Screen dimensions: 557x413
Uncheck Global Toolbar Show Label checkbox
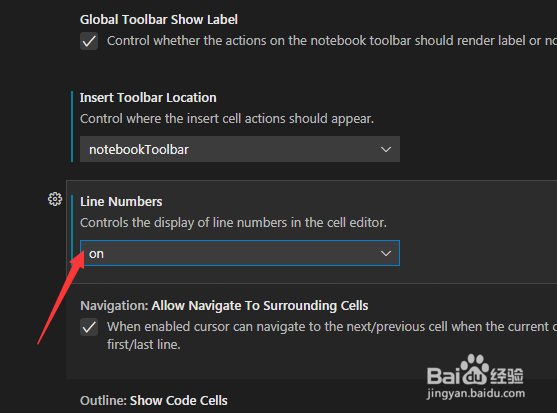coord(89,41)
